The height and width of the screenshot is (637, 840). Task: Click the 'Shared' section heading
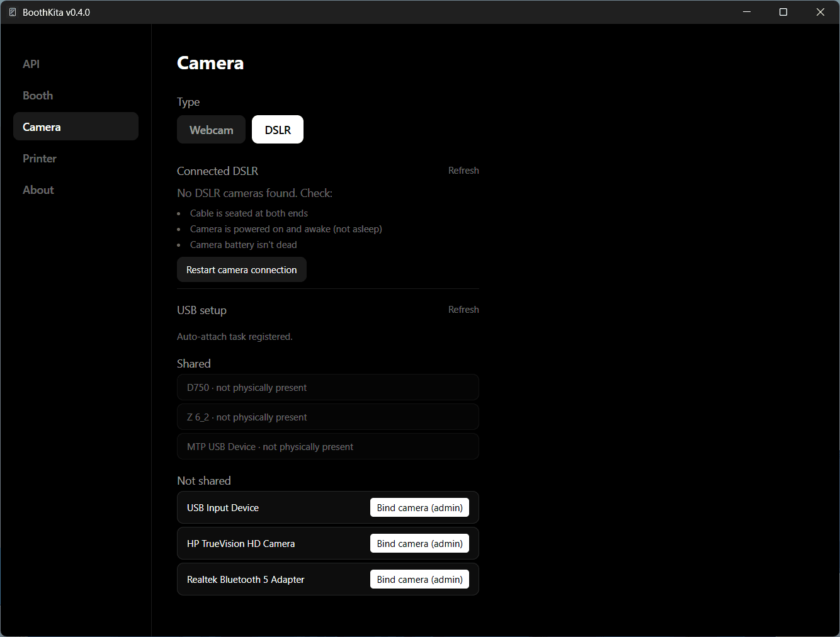pyautogui.click(x=194, y=363)
